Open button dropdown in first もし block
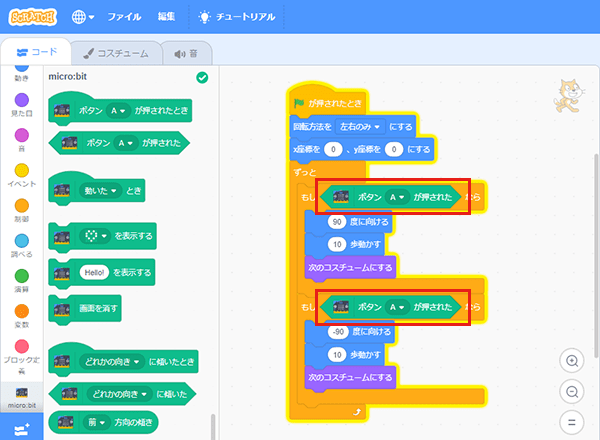The image size is (600, 440). point(397,197)
